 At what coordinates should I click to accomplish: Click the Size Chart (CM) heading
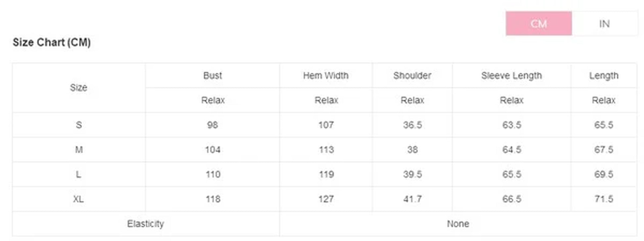point(52,42)
